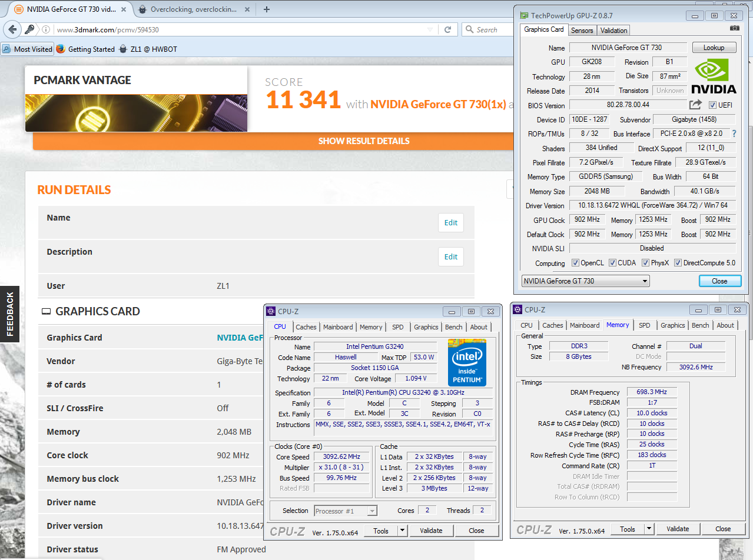Switch to the Sensors tab in GPU-Z
The width and height of the screenshot is (753, 560).
[x=582, y=30]
